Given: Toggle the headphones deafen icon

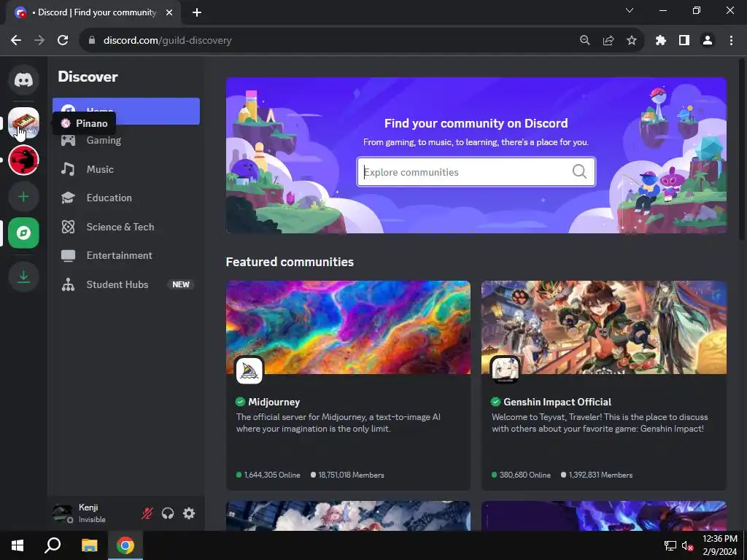Looking at the screenshot, I should 168,513.
